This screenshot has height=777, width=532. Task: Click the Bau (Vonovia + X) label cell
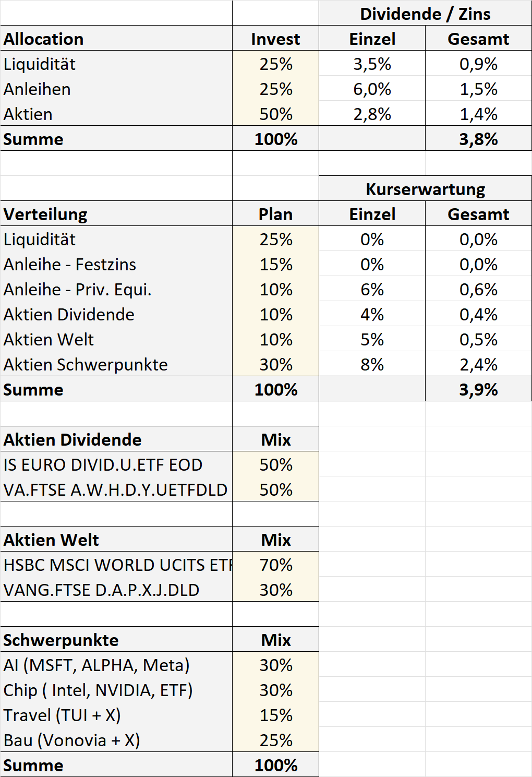pos(71,740)
